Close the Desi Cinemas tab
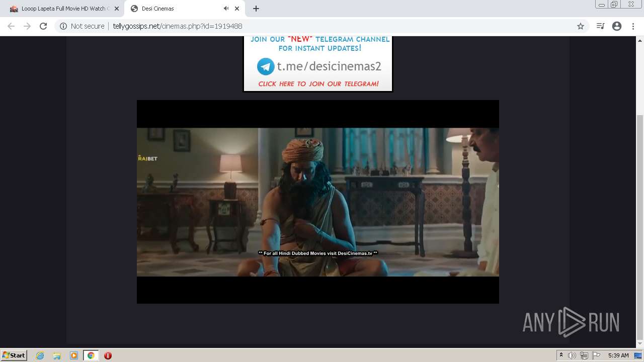This screenshot has width=644, height=362. pos(237,9)
